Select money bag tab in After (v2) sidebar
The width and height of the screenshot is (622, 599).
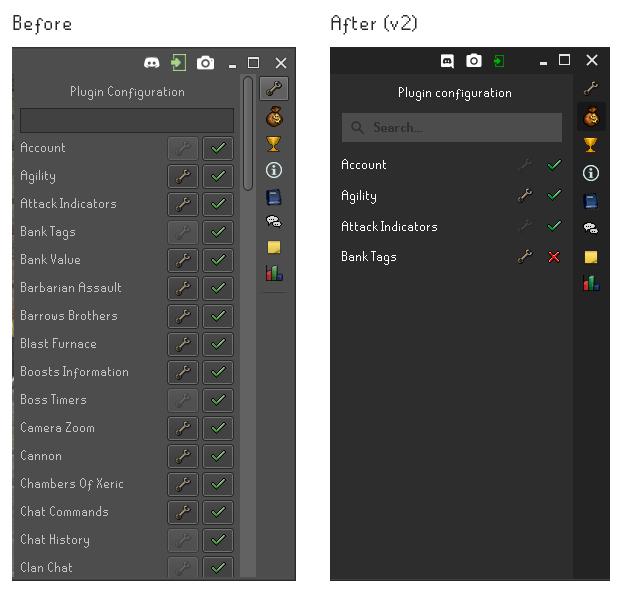pos(591,117)
